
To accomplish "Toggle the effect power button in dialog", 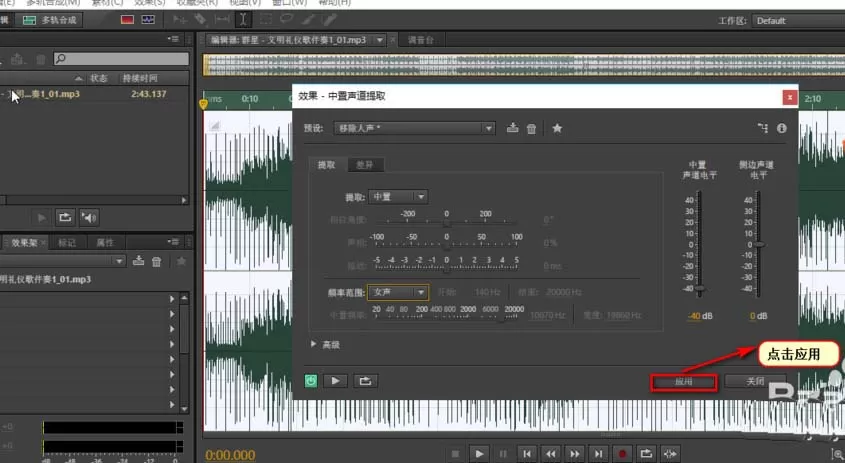I will [311, 381].
